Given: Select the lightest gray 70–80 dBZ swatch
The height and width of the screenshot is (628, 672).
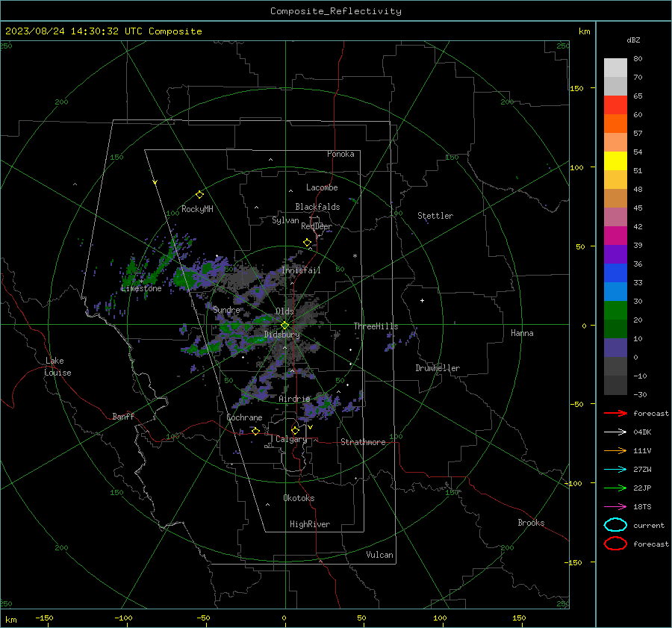Looking at the screenshot, I should pyautogui.click(x=615, y=68).
